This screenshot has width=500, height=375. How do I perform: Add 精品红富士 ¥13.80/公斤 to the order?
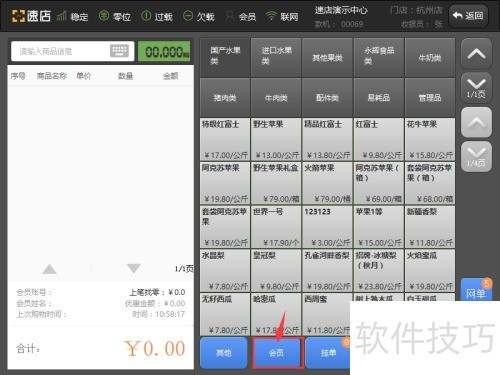tap(327, 139)
